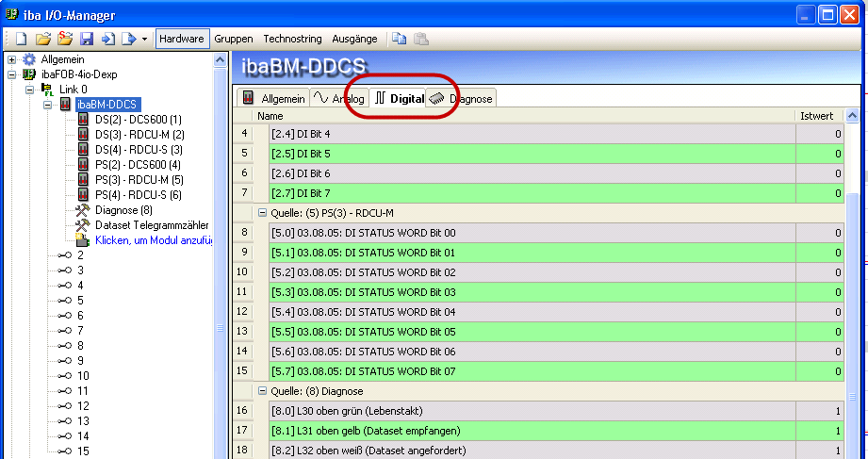Select row '[5.3] 03.08.05: DI STATUS WORD Bit 03'
Screen dimensions: 868x459
[556, 292]
